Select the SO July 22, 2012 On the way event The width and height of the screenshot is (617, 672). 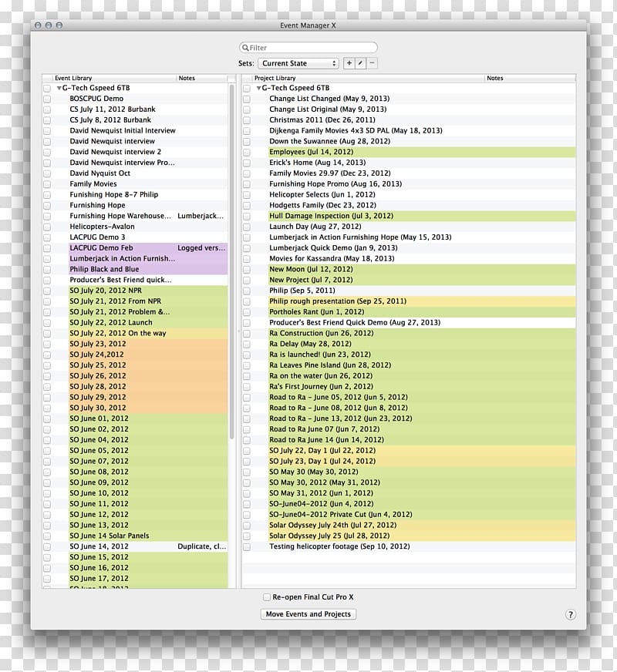click(x=118, y=334)
